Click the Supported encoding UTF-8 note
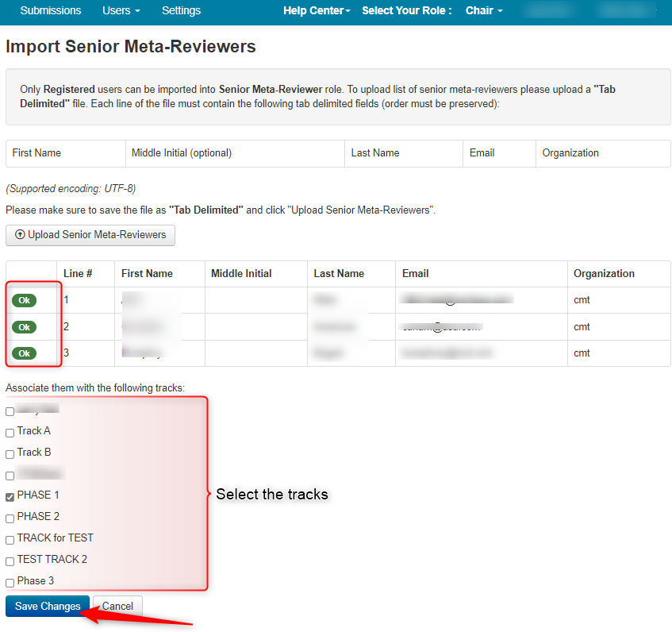 point(71,189)
